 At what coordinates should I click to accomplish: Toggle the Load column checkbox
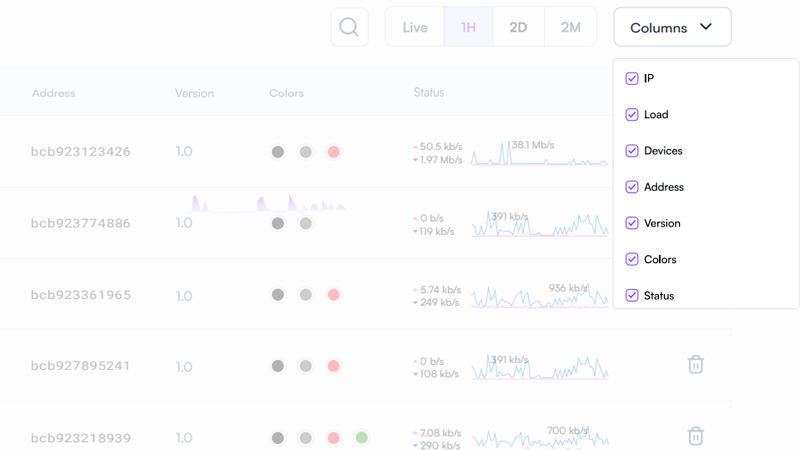(x=632, y=115)
